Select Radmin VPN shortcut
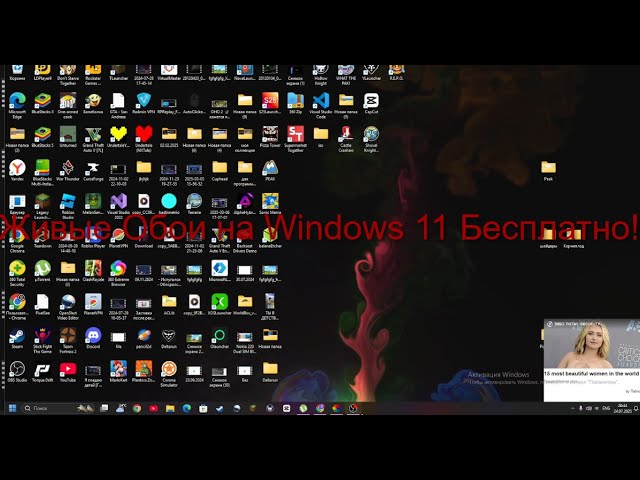This screenshot has width=640, height=480. click(144, 104)
